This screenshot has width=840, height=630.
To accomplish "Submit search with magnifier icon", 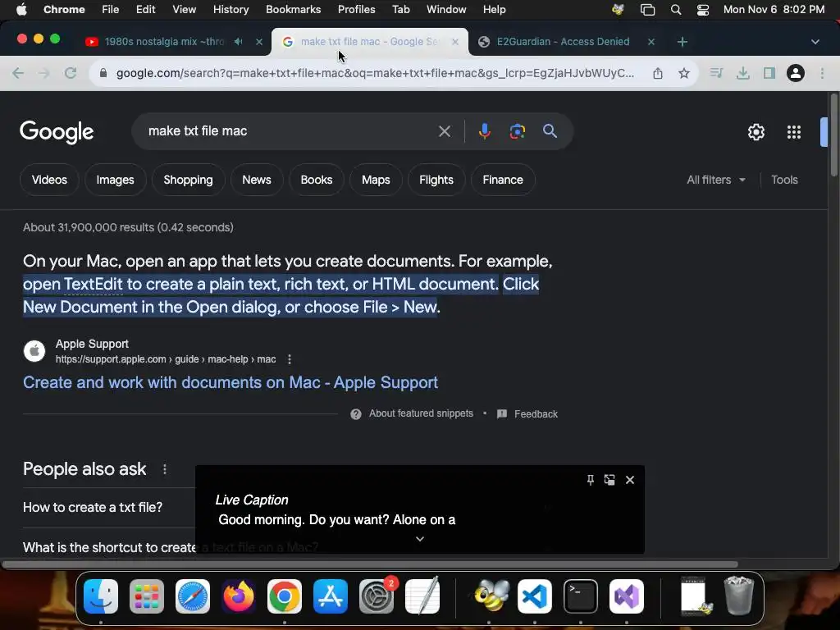I will coord(550,131).
